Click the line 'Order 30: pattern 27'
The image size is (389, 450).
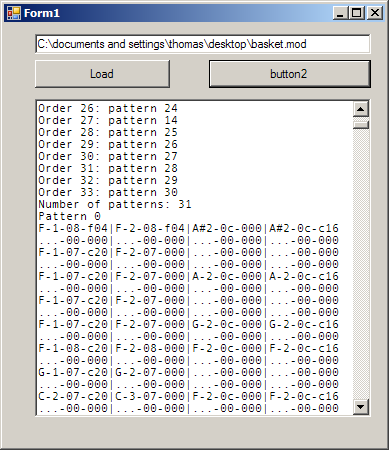coord(108,156)
